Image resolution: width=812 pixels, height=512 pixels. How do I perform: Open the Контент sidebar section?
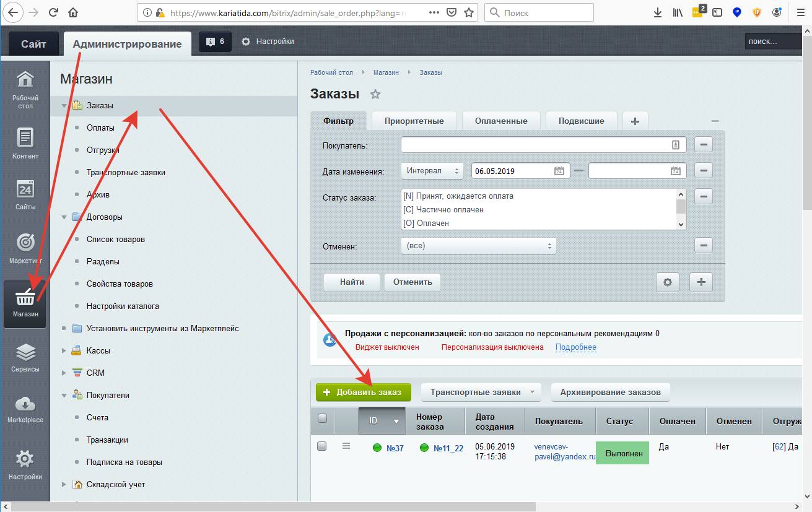[x=25, y=142]
